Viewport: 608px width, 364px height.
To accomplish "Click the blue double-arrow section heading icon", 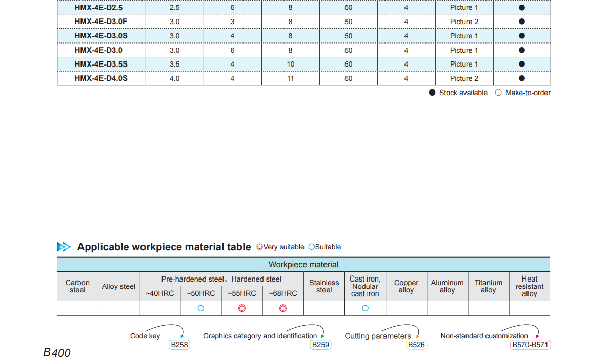I will coord(64,247).
